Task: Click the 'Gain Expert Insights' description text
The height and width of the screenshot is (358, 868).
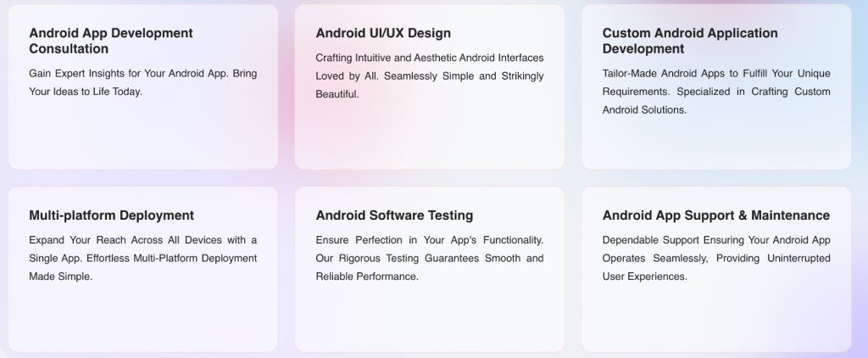Action: coord(142,82)
